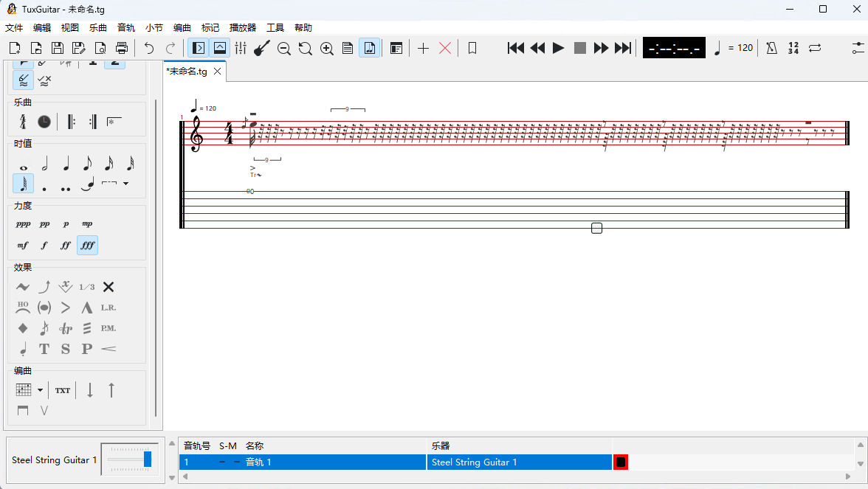Toggle the mf dynamic
Screen dimensions: 868x489
click(23, 245)
